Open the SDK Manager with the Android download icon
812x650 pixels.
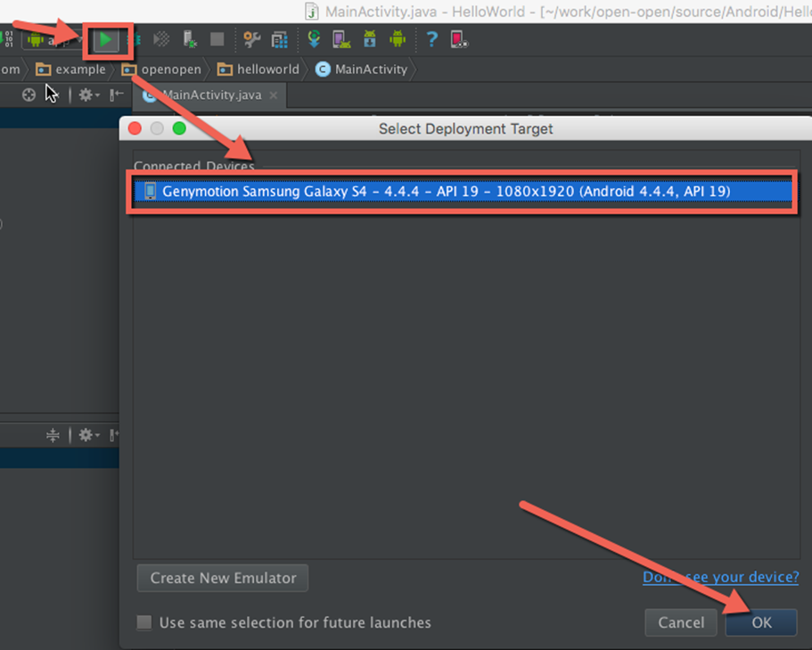click(x=368, y=39)
